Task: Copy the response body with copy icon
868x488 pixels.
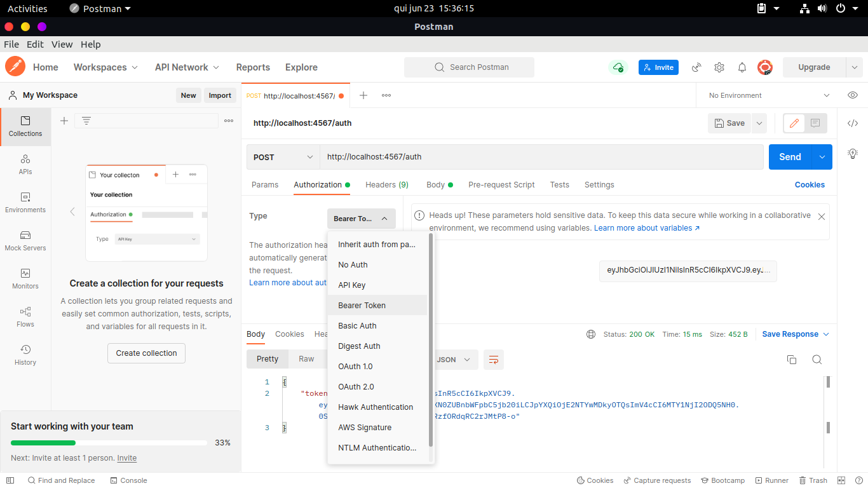Action: (792, 360)
